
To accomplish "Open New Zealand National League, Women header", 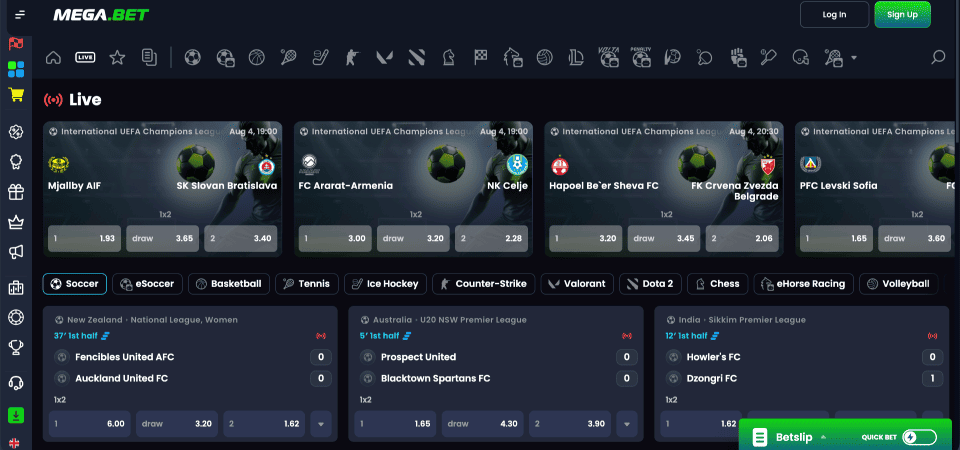I will point(146,320).
